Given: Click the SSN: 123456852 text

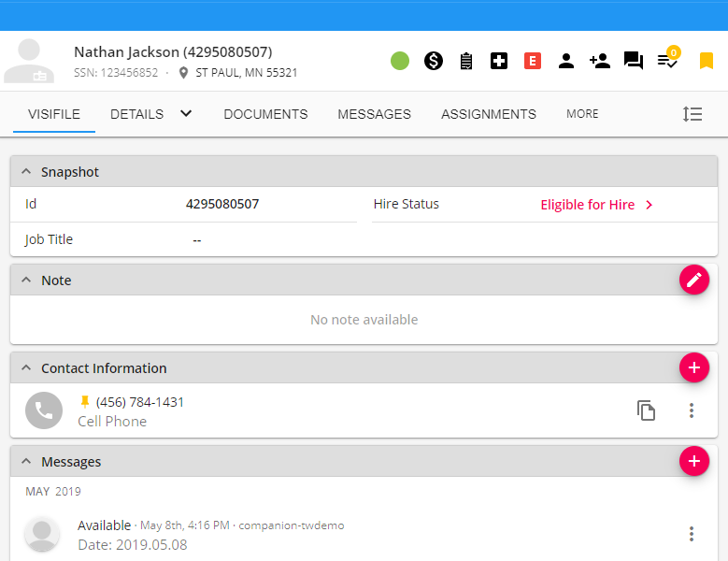Looking at the screenshot, I should point(116,73).
